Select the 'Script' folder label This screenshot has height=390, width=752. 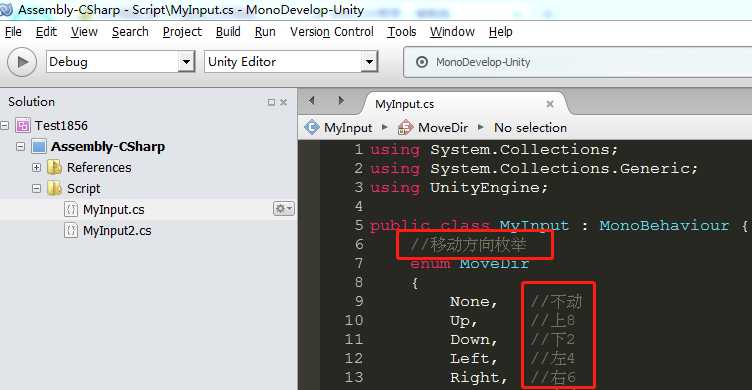[83, 189]
